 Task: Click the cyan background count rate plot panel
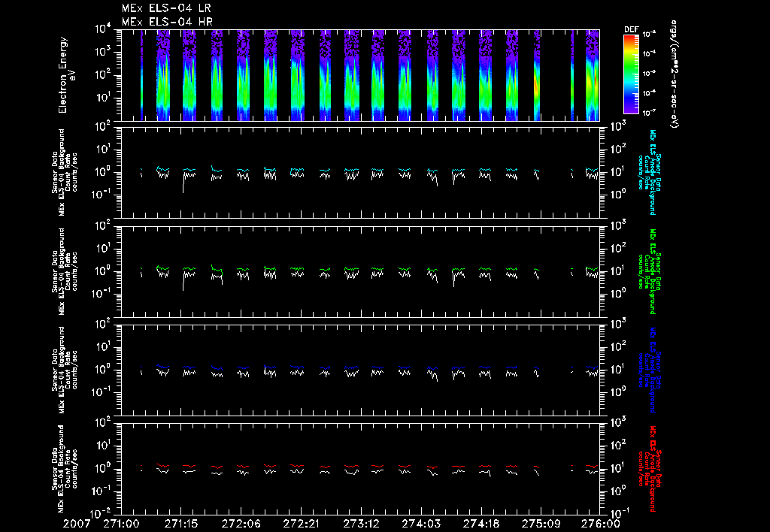point(360,173)
